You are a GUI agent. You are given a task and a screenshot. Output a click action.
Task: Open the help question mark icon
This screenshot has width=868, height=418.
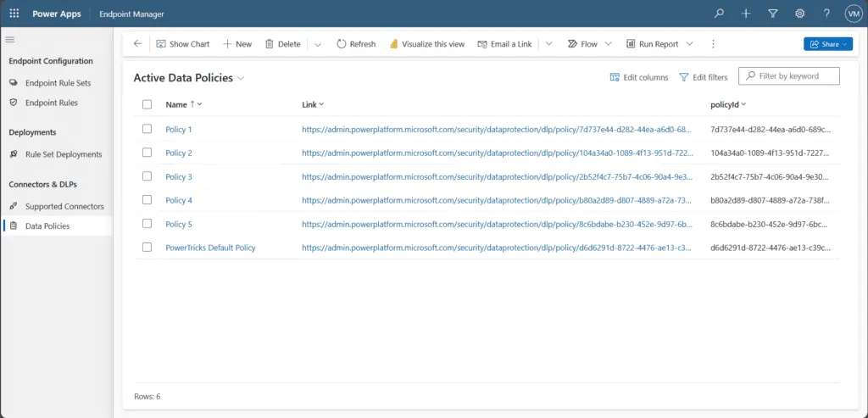(826, 14)
